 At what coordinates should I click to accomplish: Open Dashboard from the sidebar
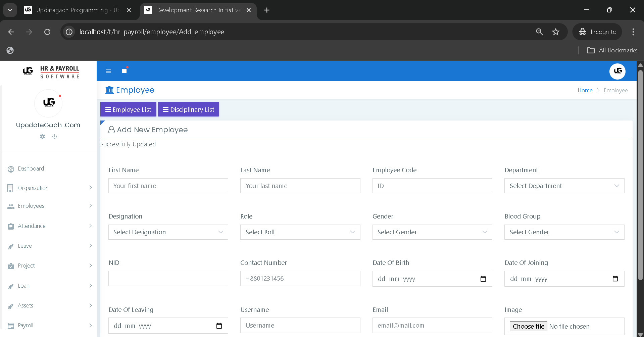click(x=31, y=169)
